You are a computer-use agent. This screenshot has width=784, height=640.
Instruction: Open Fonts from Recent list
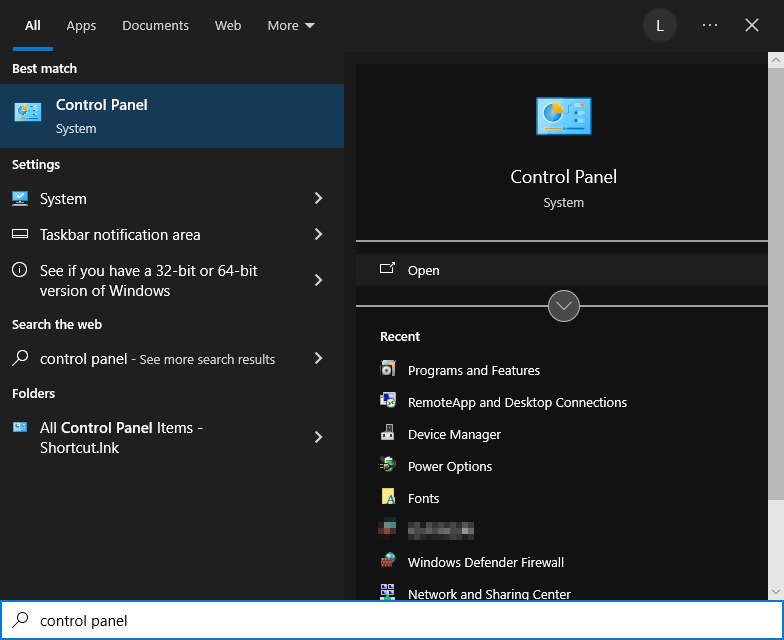coord(423,498)
